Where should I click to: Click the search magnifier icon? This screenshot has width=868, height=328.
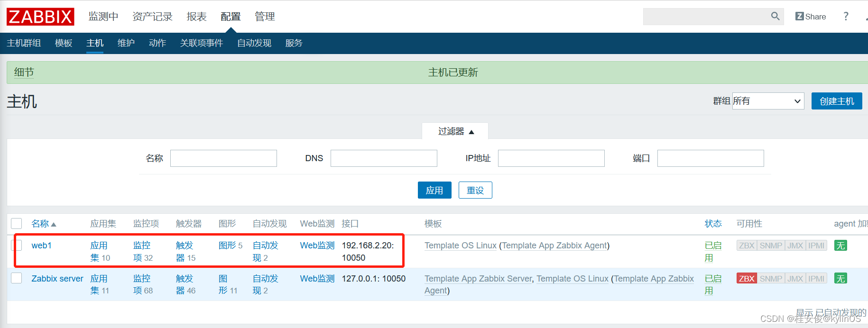click(x=776, y=16)
